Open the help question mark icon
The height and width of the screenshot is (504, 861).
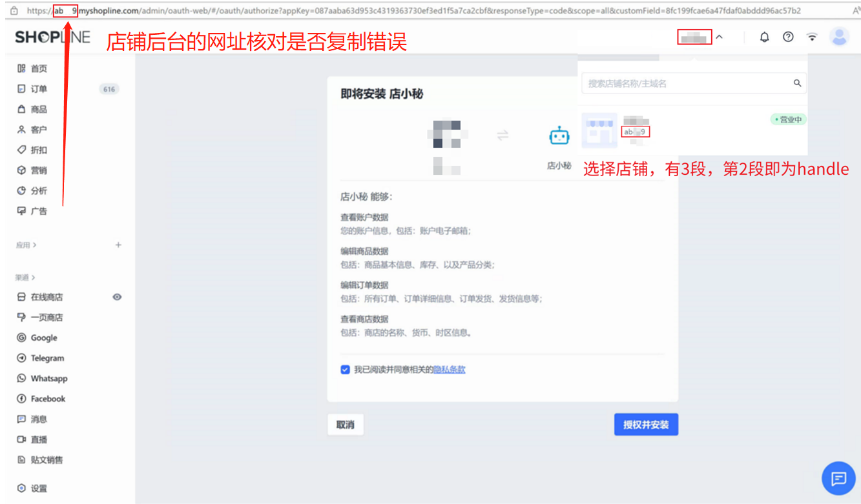click(x=788, y=37)
